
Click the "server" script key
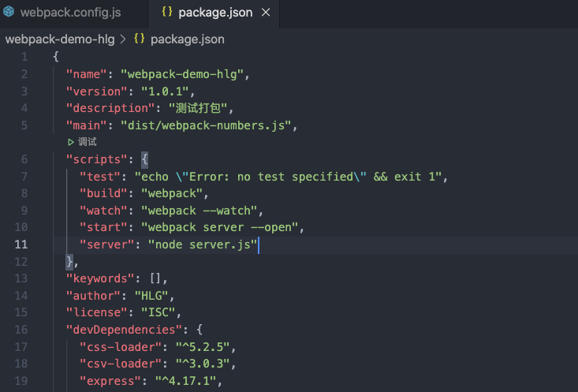pyautogui.click(x=107, y=245)
